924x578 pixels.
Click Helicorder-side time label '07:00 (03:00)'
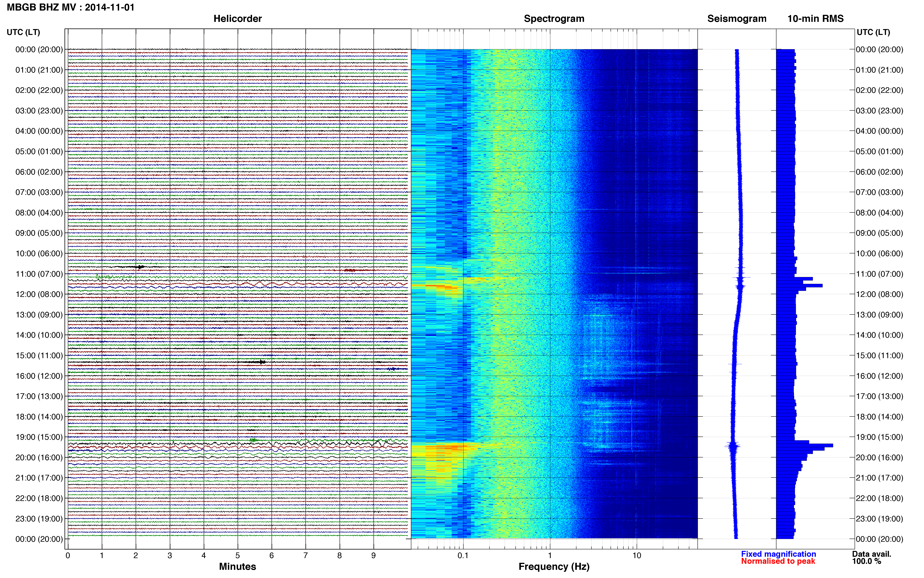click(39, 192)
